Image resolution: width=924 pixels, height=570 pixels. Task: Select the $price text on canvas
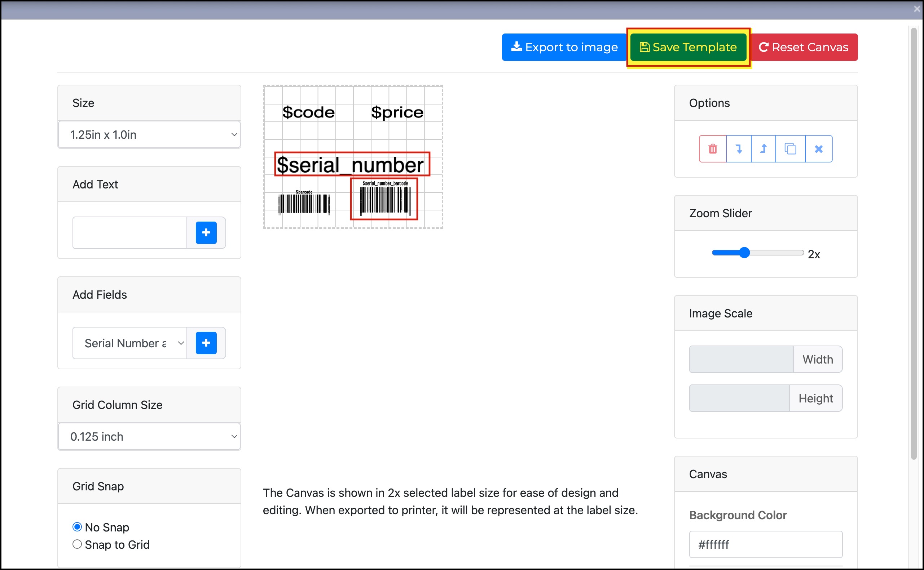(396, 112)
